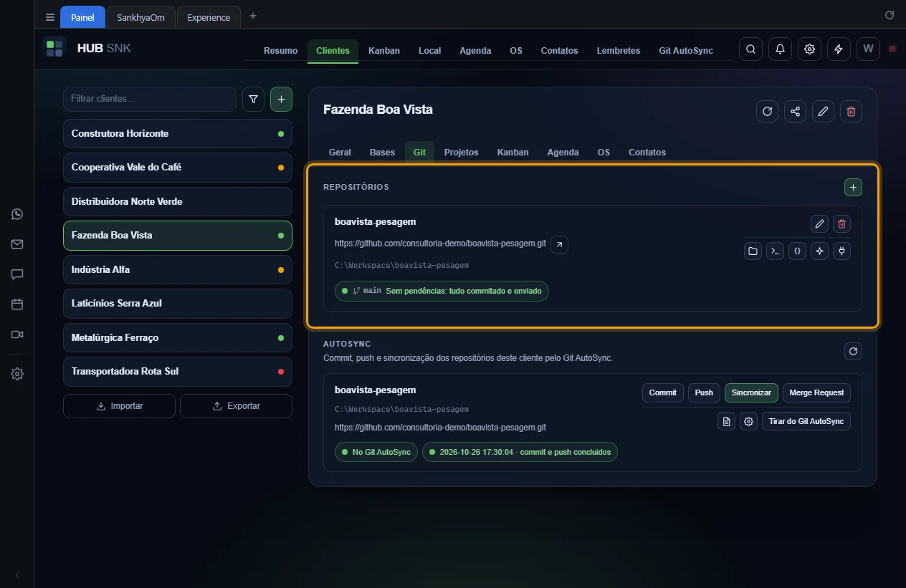The width and height of the screenshot is (906, 588).
Task: Focus the Filtrar clientes search field
Action: coord(150,99)
